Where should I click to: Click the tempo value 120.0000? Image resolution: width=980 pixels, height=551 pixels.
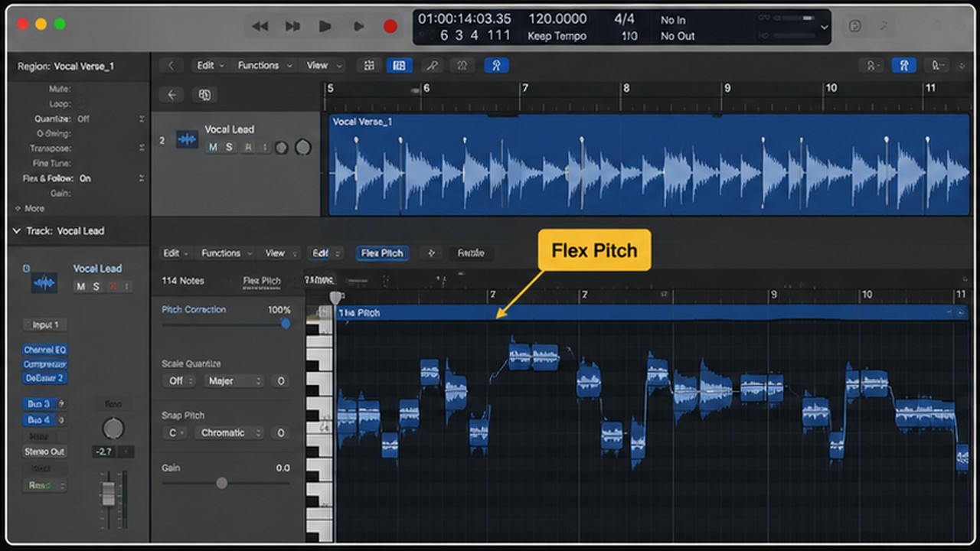557,19
